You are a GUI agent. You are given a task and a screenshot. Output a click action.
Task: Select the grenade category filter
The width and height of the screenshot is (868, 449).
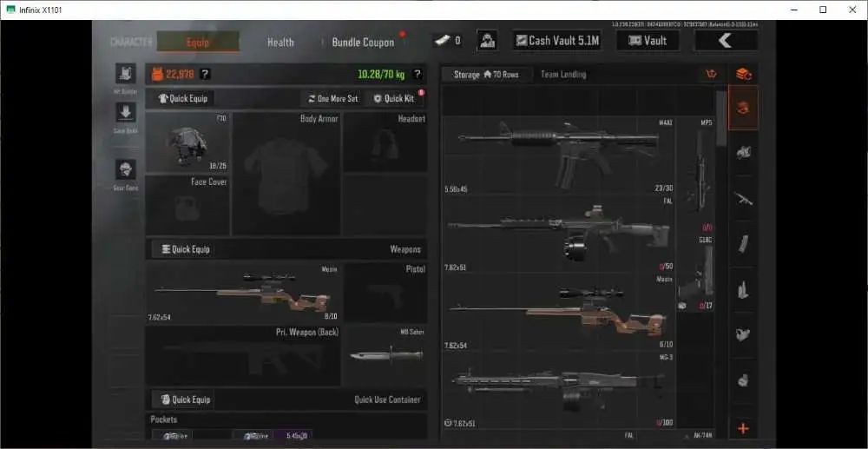743,380
